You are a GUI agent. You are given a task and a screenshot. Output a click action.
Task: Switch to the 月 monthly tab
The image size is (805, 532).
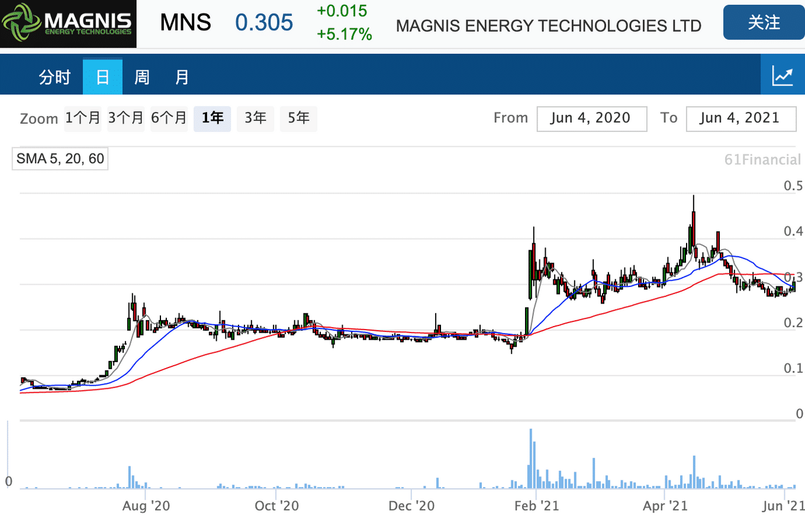click(182, 77)
